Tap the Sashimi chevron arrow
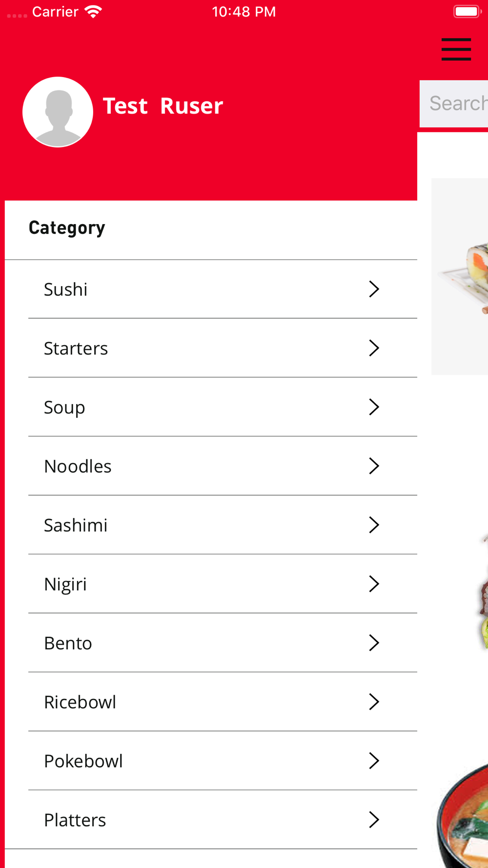The height and width of the screenshot is (868, 488). click(x=374, y=525)
